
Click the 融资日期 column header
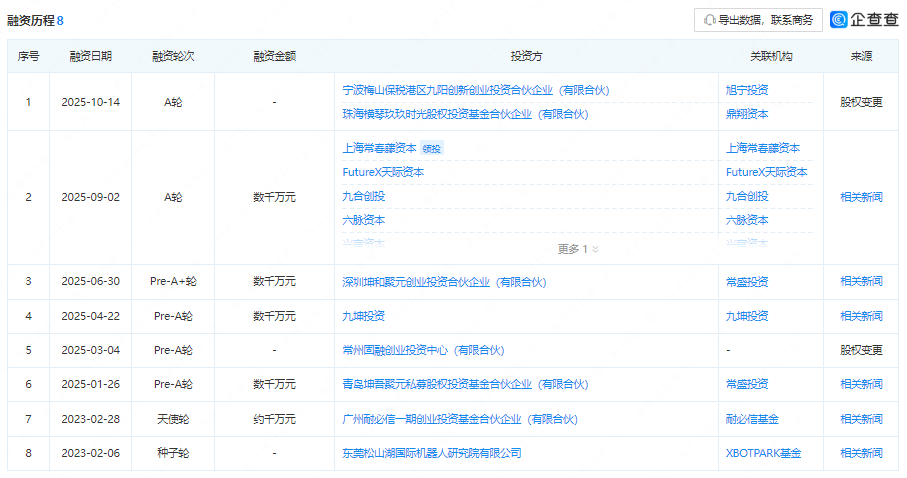pos(91,56)
